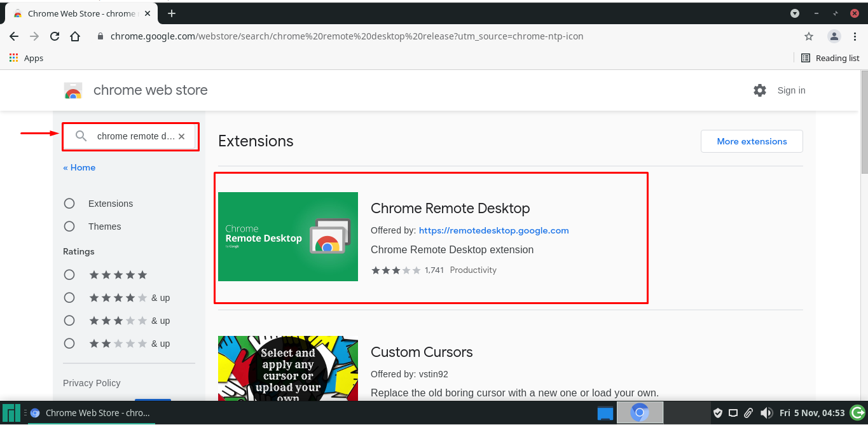Image resolution: width=868 pixels, height=425 pixels.
Task: Click the green logout icon
Action: pos(857,413)
